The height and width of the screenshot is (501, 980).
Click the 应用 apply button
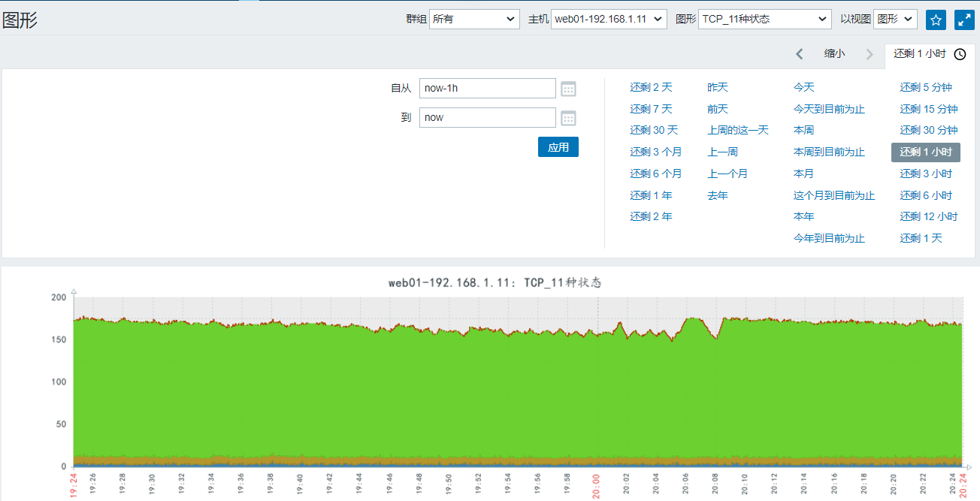(558, 147)
